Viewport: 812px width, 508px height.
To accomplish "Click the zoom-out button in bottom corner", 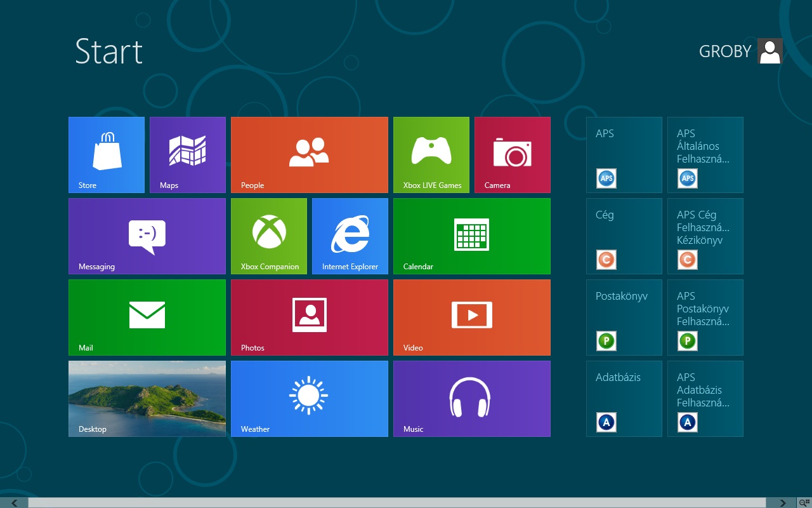I will (x=804, y=503).
